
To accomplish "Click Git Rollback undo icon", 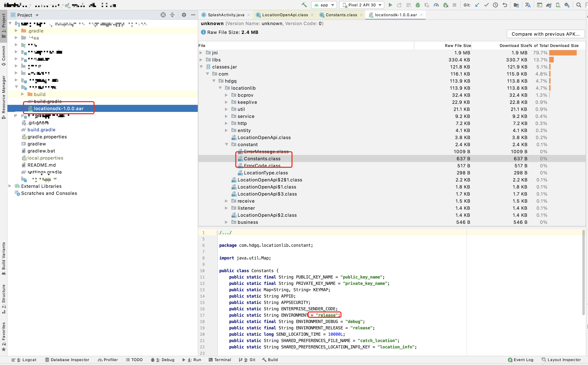I will click(x=505, y=5).
